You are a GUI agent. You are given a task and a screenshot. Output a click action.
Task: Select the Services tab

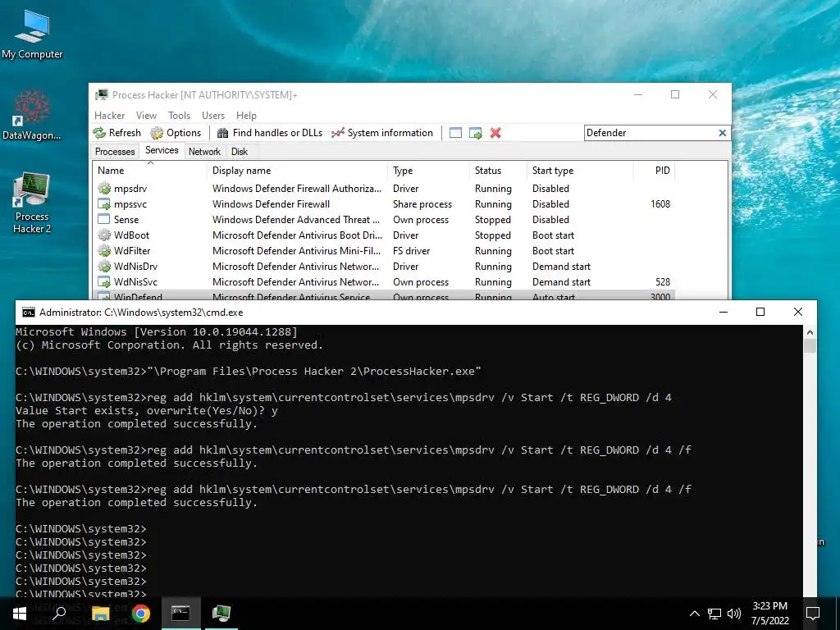pos(162,151)
